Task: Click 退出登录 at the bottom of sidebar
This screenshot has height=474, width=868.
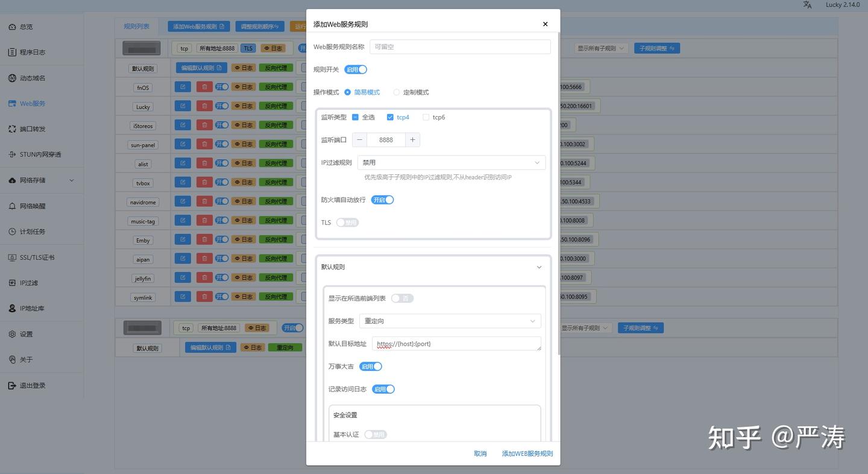Action: point(34,385)
